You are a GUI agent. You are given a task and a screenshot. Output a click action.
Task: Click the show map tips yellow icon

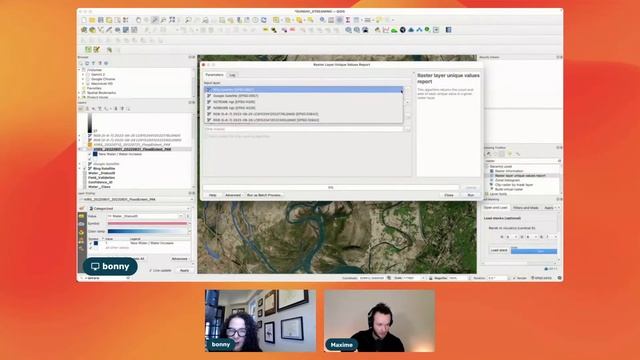(379, 20)
